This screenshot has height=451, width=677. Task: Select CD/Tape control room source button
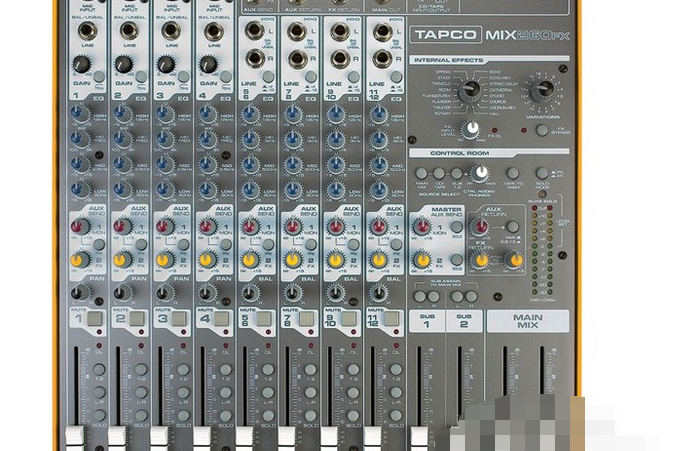[439, 173]
